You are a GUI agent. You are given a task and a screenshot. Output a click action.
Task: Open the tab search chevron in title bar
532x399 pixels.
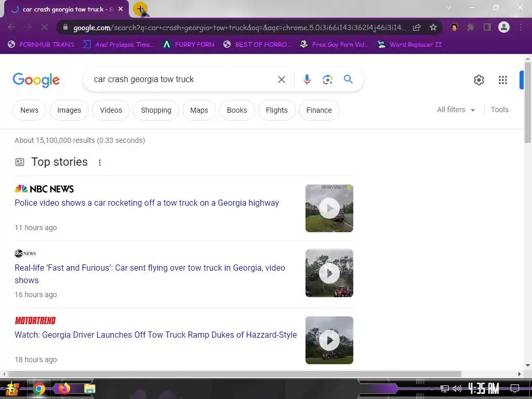[448, 7]
